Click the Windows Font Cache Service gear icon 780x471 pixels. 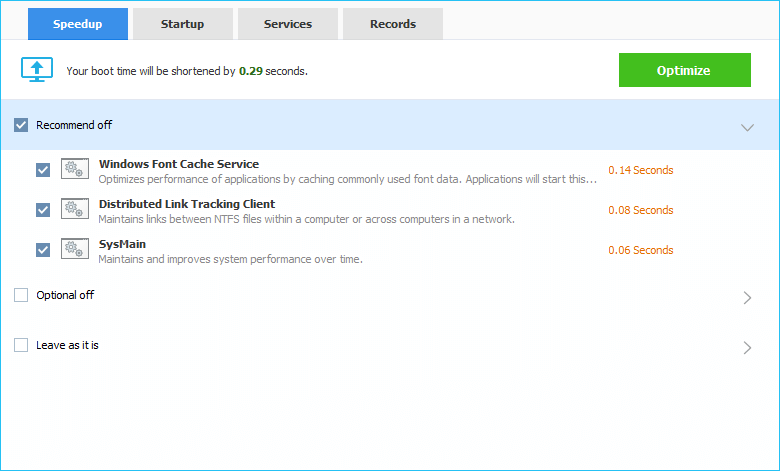pos(75,169)
